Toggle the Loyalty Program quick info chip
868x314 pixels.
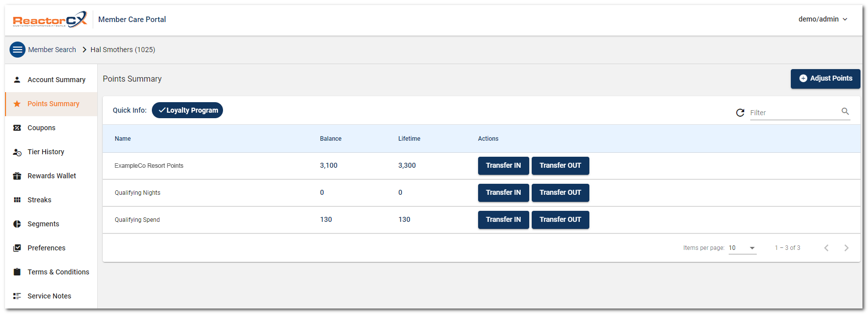187,110
